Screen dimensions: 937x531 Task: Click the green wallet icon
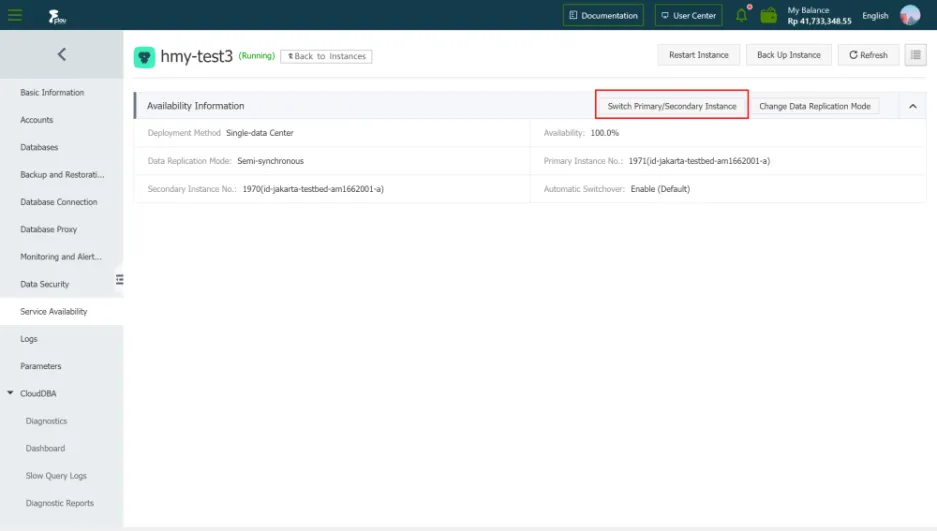[768, 16]
